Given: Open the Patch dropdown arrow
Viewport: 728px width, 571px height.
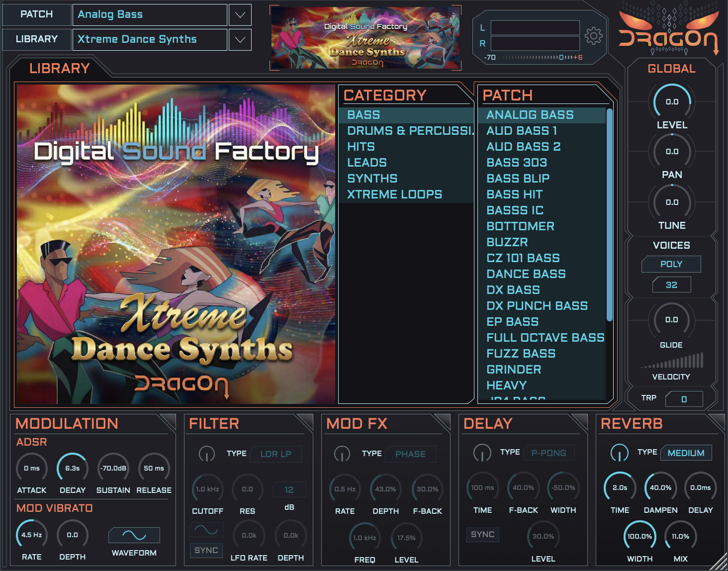Looking at the screenshot, I should click(x=240, y=14).
